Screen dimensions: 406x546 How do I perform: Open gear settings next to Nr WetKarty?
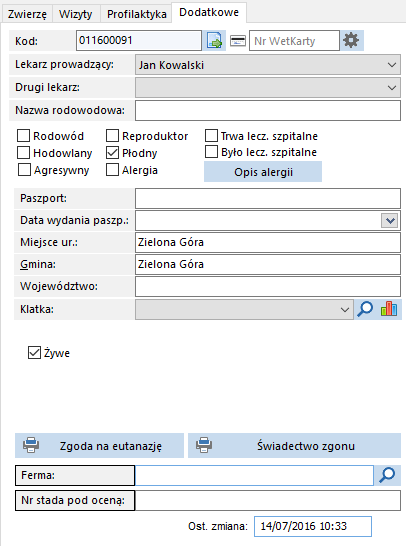[351, 40]
